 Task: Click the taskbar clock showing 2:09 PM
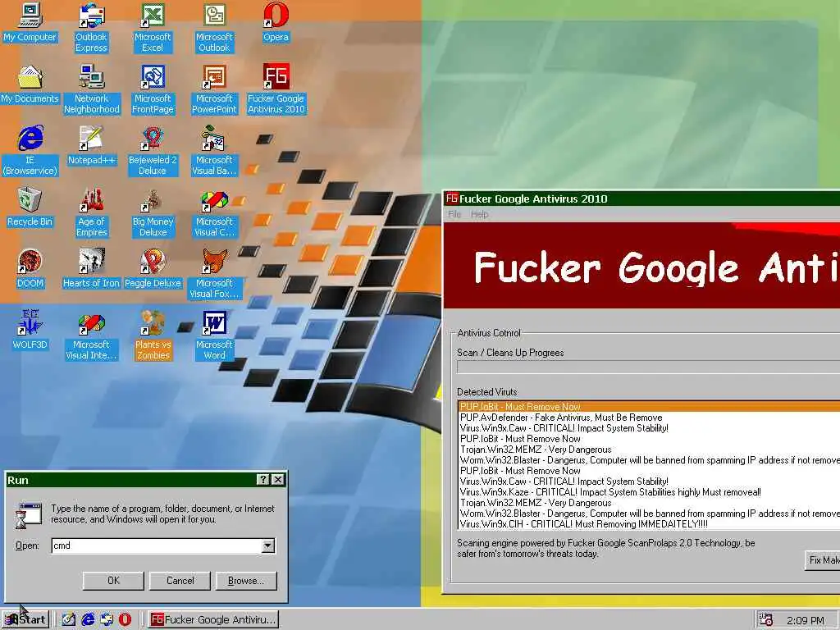(x=806, y=621)
